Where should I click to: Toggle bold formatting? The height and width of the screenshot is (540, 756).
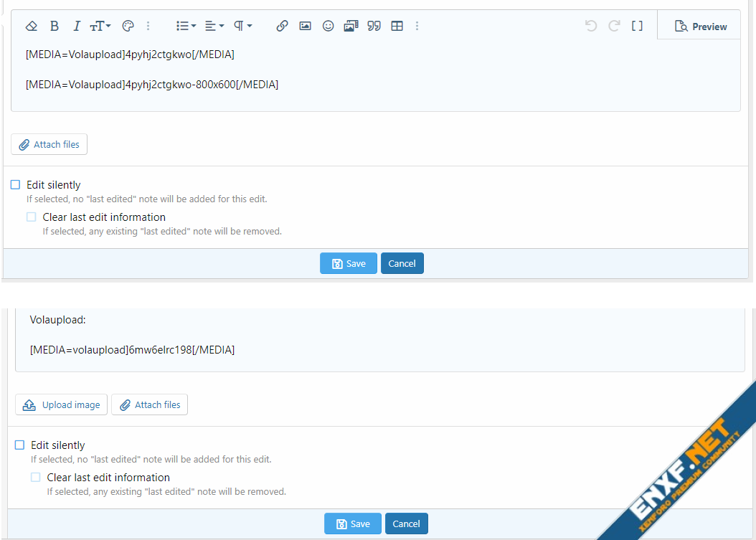pyautogui.click(x=55, y=26)
